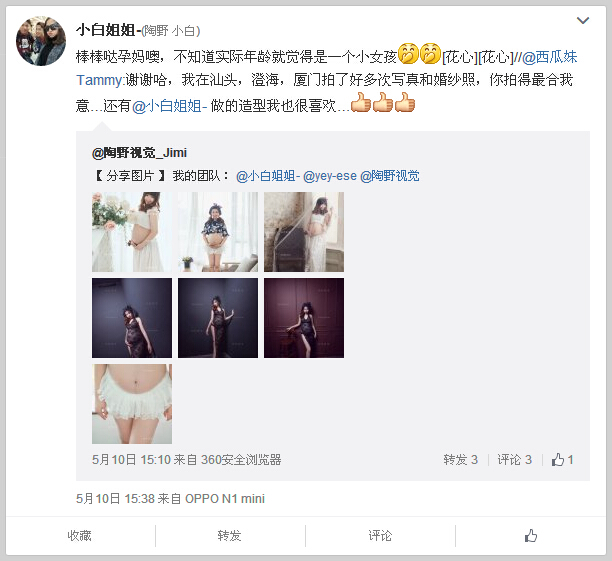Open the post options chevron menu

click(583, 20)
